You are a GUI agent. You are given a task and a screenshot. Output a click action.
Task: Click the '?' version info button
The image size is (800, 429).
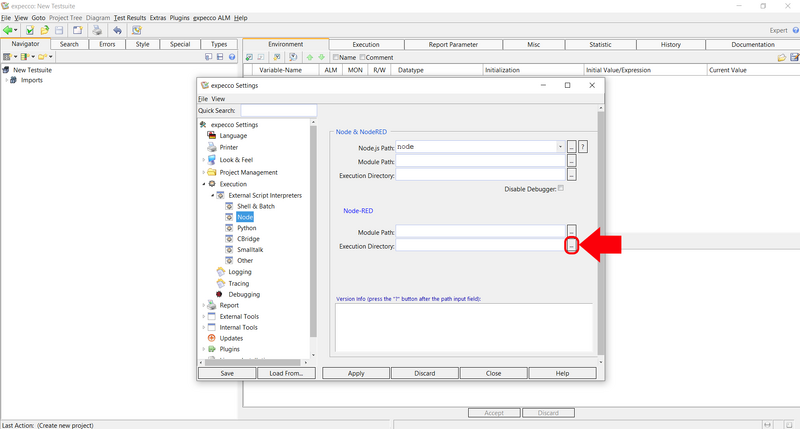(583, 147)
